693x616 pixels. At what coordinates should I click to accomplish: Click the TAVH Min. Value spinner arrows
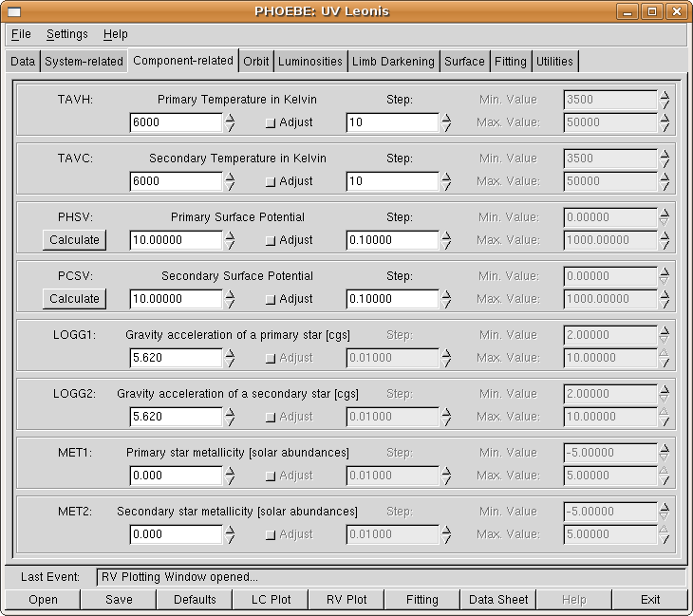click(665, 100)
